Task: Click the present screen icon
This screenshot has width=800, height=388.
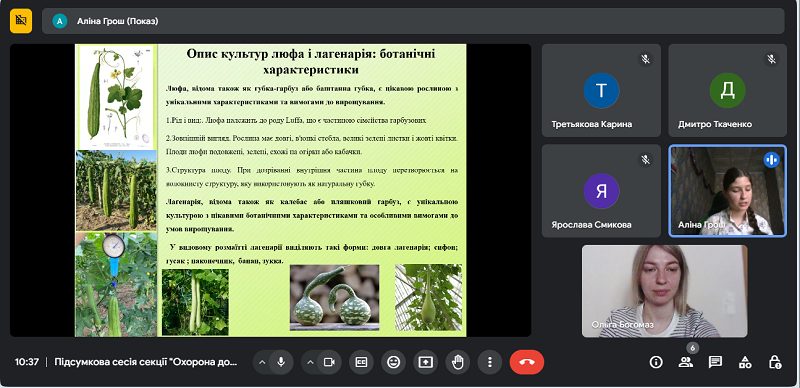Action: pos(426,362)
